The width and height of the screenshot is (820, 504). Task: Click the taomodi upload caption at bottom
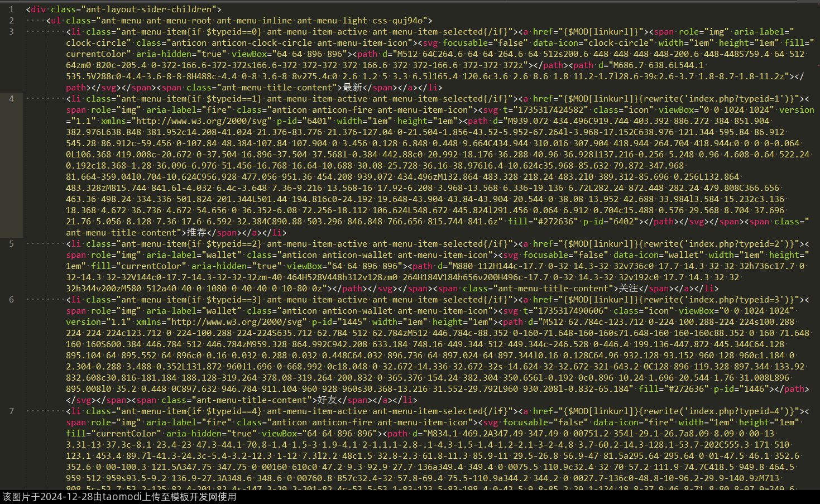pos(119,497)
